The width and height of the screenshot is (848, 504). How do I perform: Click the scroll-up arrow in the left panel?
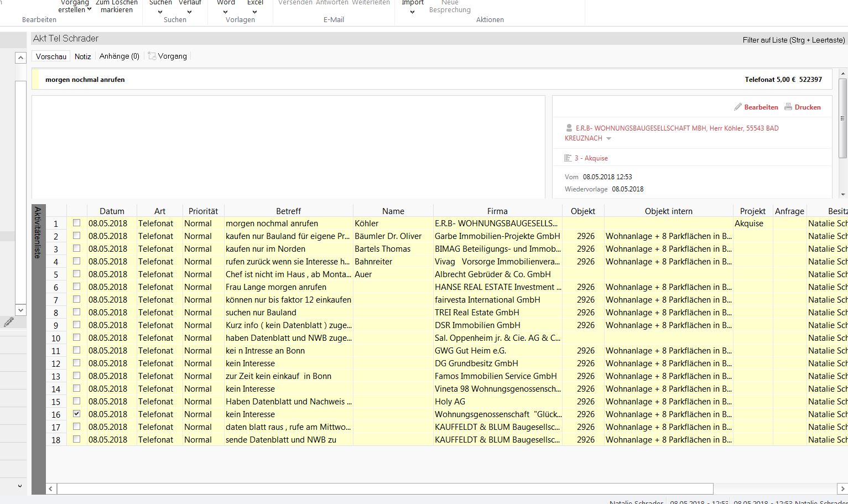(20, 58)
